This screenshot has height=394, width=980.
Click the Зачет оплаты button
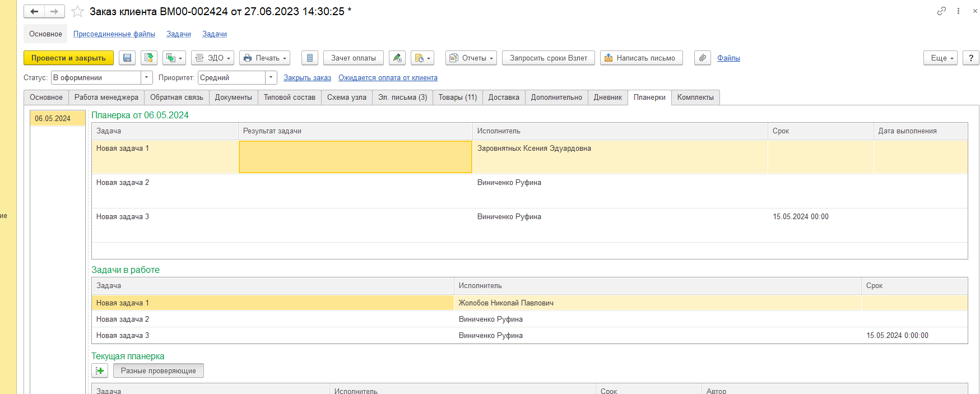354,58
